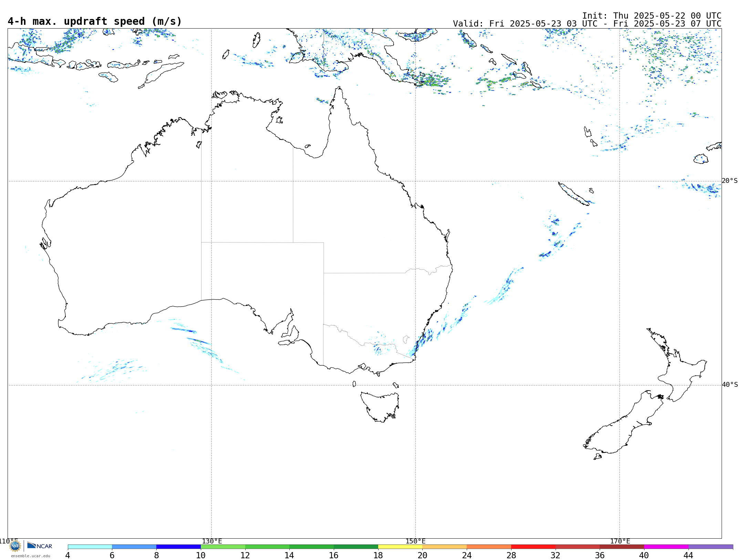Select the purple above-44 m/s swatch
The image size is (744, 560).
click(x=711, y=547)
